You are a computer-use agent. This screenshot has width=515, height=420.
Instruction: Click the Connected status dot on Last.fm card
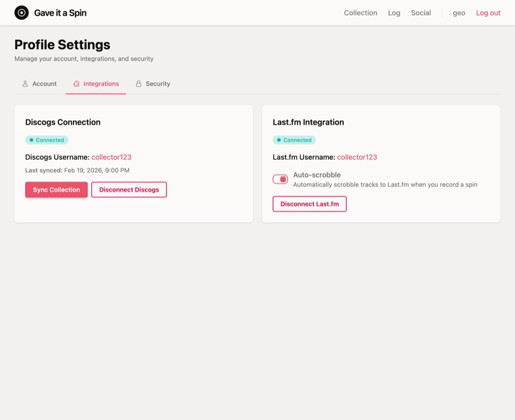pos(278,140)
